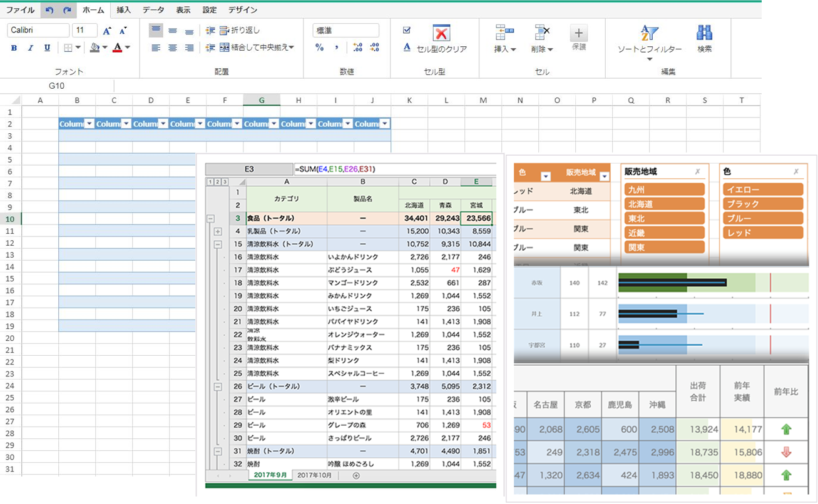Screen dimensions: 818x504
Task: Toggle the 九州 slicer item
Action: pos(665,189)
